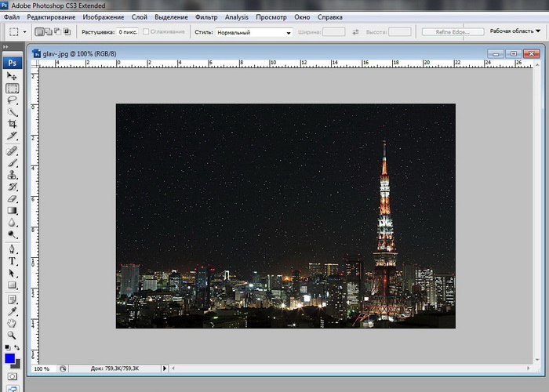Screen dimensions: 549x392
Task: Swap foreground and background colors
Action: point(18,347)
